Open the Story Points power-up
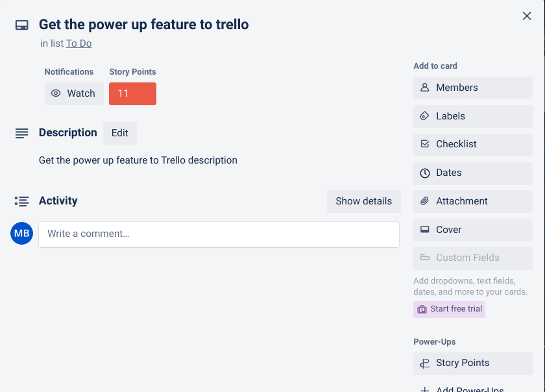 473,363
